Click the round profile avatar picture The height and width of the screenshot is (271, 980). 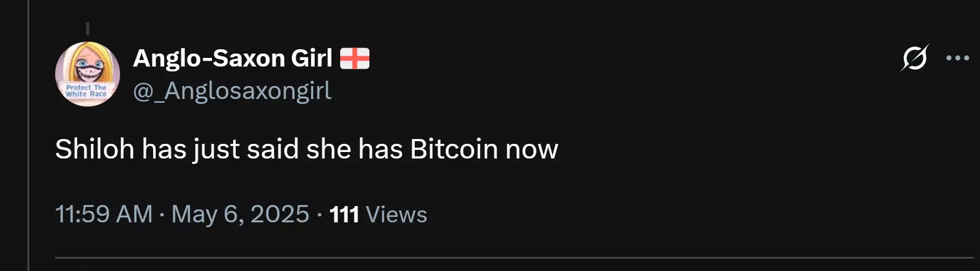point(88,74)
